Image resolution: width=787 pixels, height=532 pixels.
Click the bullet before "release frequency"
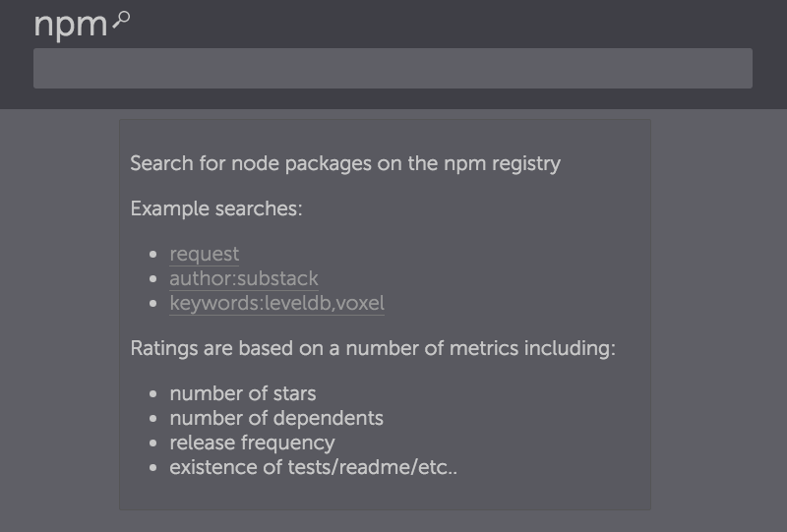pos(152,443)
